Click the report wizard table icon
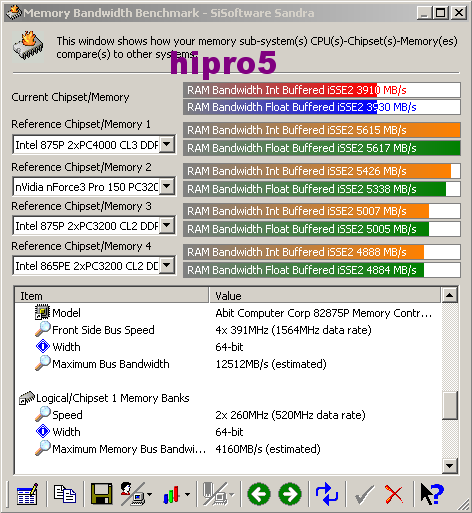The width and height of the screenshot is (472, 513). 27,494
